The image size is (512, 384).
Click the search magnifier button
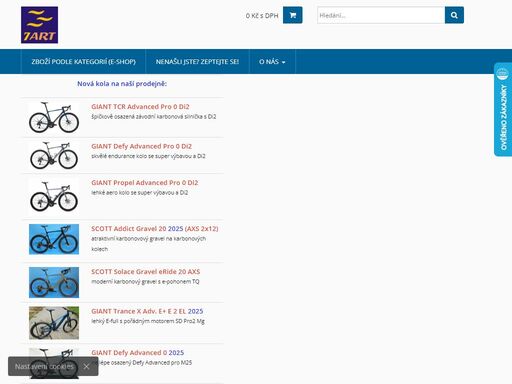454,15
